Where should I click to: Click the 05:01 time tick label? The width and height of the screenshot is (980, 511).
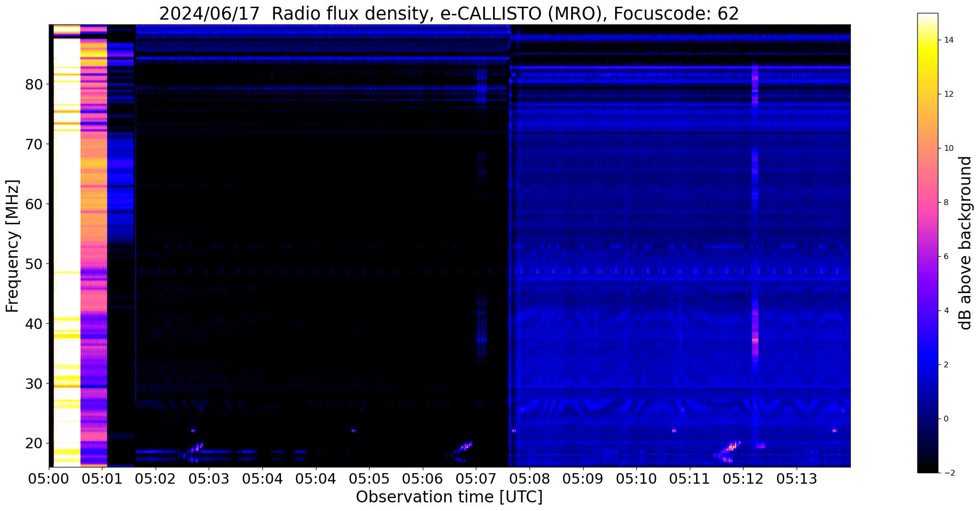click(102, 479)
